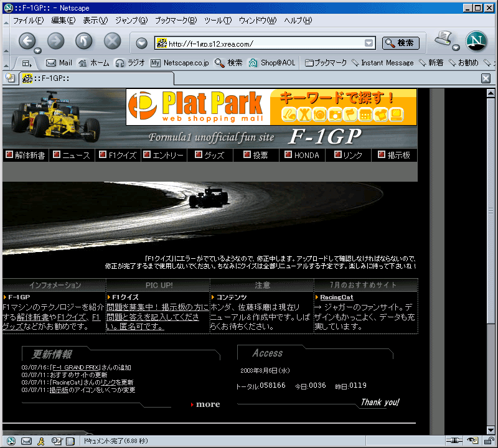Open the ジャンプ(G) menu

[x=131, y=21]
